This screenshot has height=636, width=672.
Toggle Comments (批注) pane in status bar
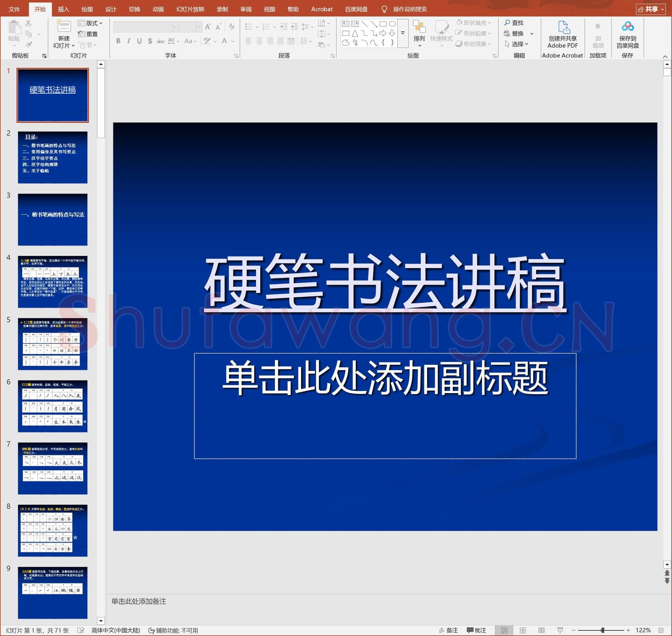pyautogui.click(x=476, y=630)
